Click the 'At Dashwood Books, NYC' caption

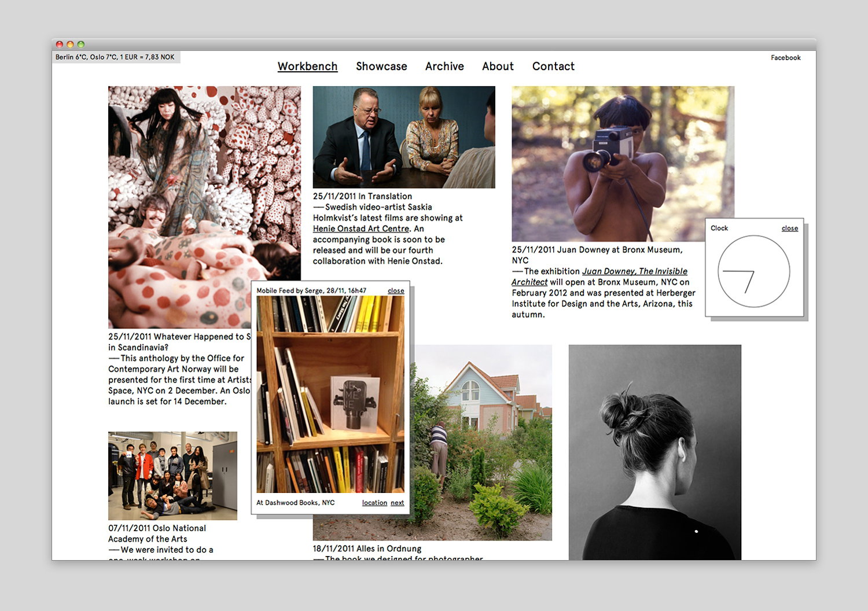pos(295,503)
